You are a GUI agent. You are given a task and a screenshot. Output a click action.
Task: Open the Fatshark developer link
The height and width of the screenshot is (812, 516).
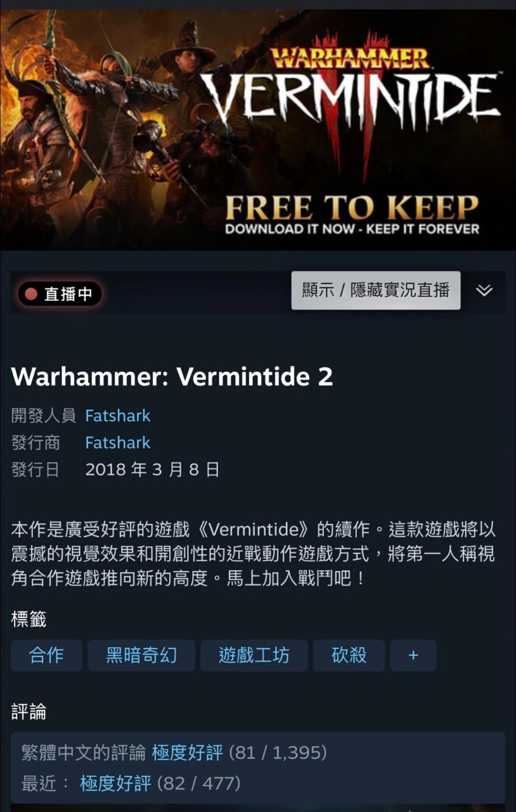118,416
